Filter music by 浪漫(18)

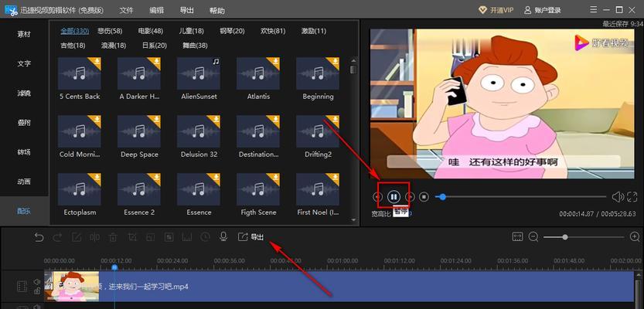114,45
